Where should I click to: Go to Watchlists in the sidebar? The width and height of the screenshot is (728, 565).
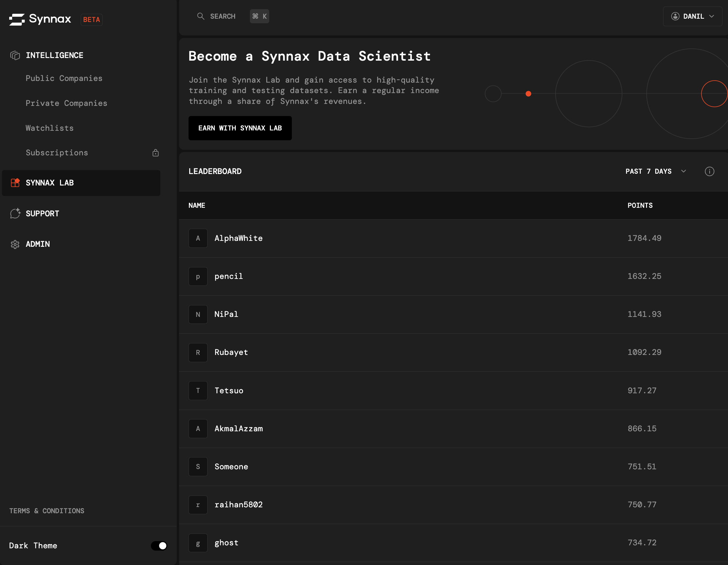click(x=50, y=128)
